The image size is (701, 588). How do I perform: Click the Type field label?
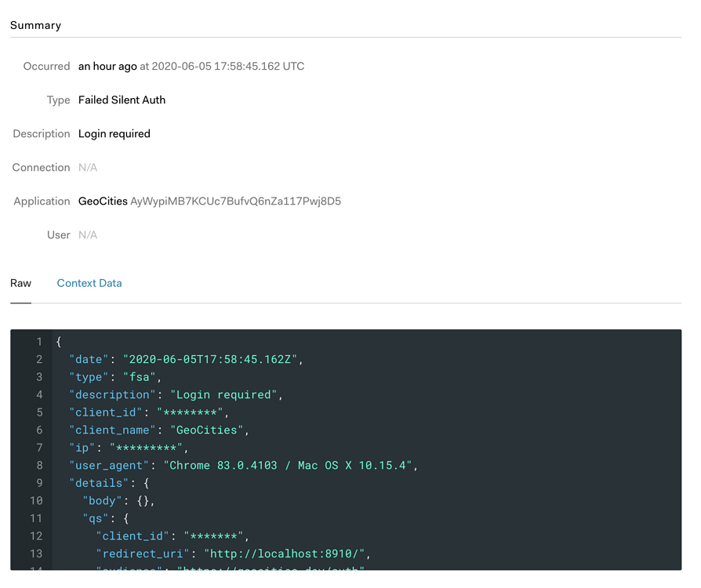click(x=59, y=100)
